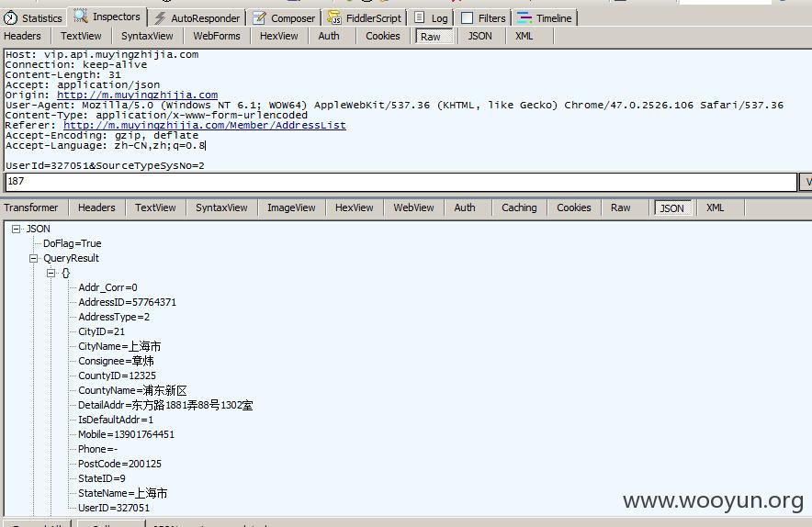Select request Raw inspector tab
Image resolution: width=812 pixels, height=527 pixels.
pos(434,37)
